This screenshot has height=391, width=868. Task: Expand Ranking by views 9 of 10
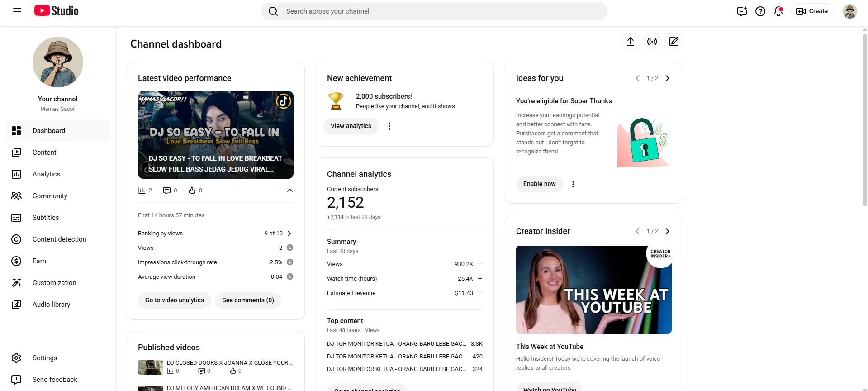pyautogui.click(x=216, y=234)
